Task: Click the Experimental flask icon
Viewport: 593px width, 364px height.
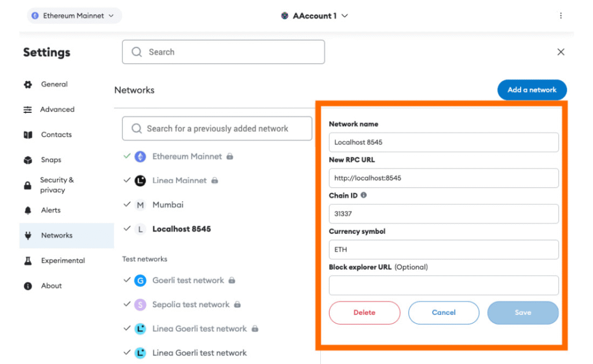Action: click(28, 261)
